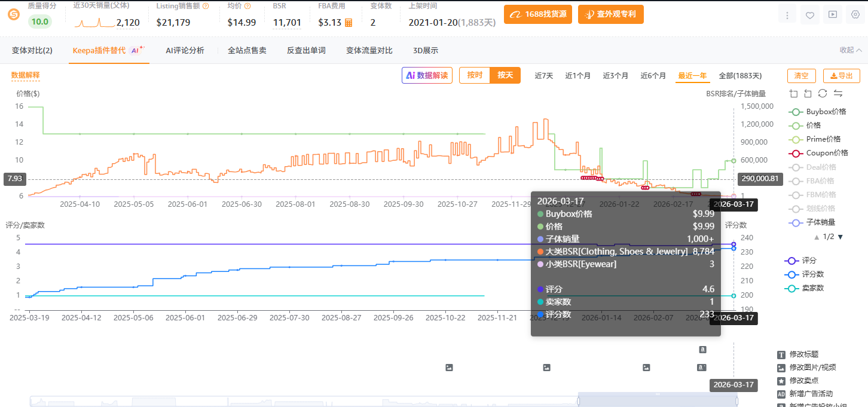Open the settings gear icon

tap(855, 16)
